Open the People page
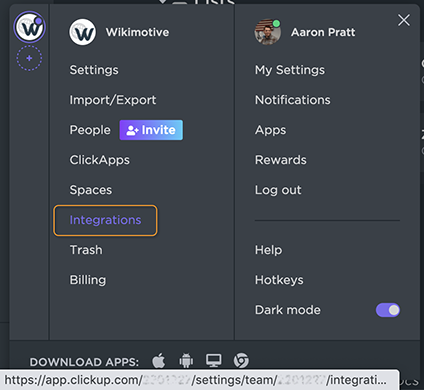 (90, 130)
